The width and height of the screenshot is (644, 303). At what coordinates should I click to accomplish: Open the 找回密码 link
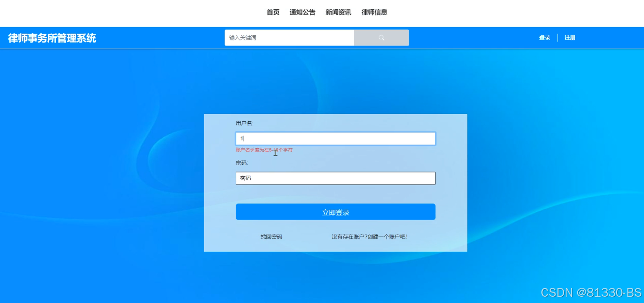[271, 237]
